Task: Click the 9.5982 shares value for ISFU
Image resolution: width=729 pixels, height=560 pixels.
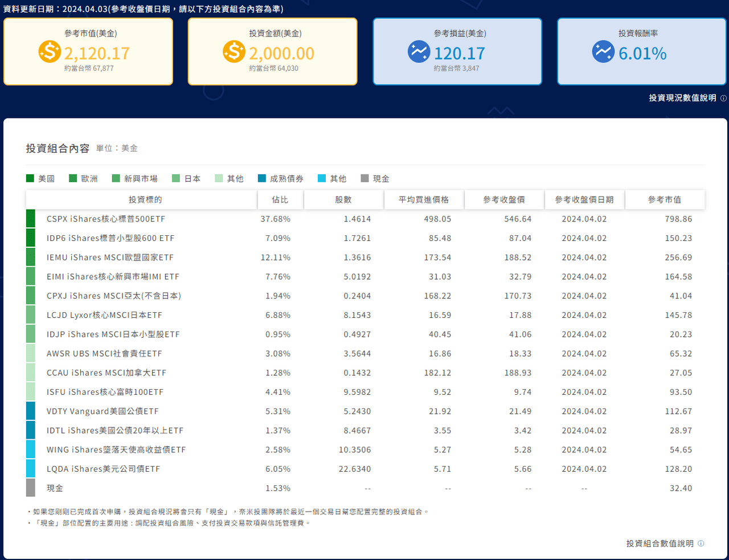Action: pos(357,392)
